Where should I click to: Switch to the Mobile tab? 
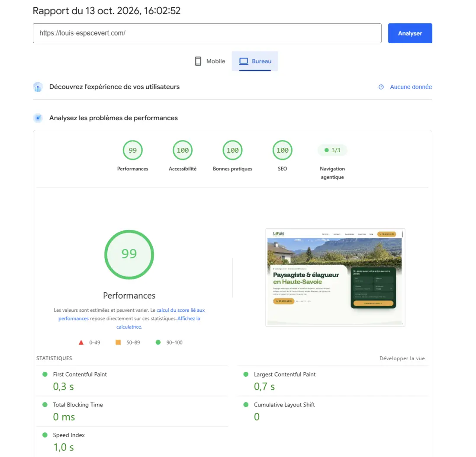click(210, 61)
